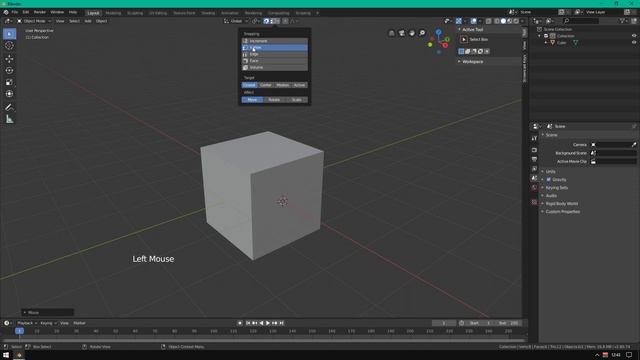Image resolution: width=640 pixels, height=360 pixels.
Task: Click the blue Z axis on navigation gizmo
Action: pyautogui.click(x=438, y=31)
